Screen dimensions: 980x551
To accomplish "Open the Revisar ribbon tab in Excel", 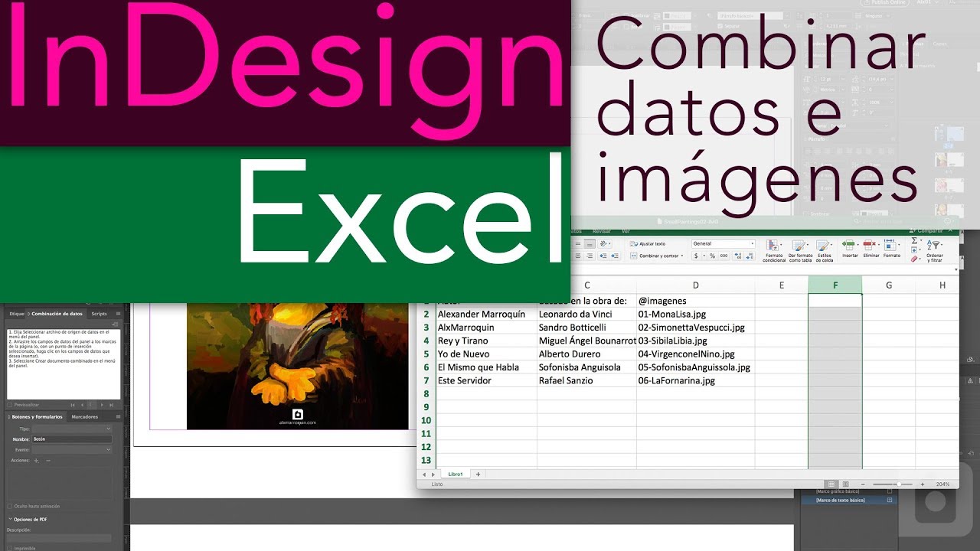I will pos(601,230).
